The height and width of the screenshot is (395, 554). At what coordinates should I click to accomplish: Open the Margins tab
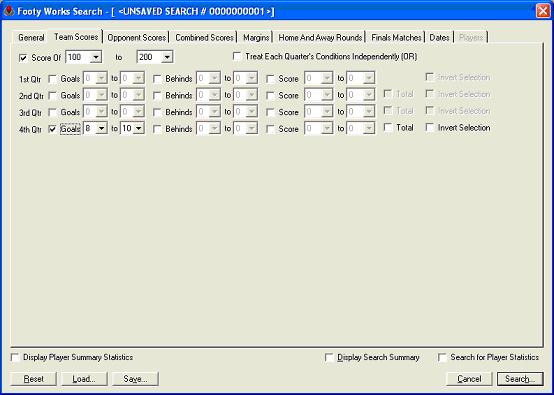point(256,37)
